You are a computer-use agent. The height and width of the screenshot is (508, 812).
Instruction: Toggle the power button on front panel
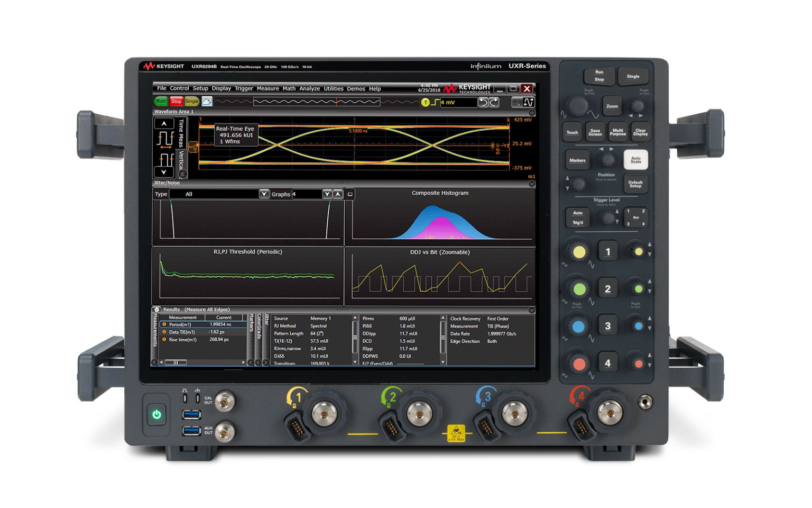[x=156, y=414]
